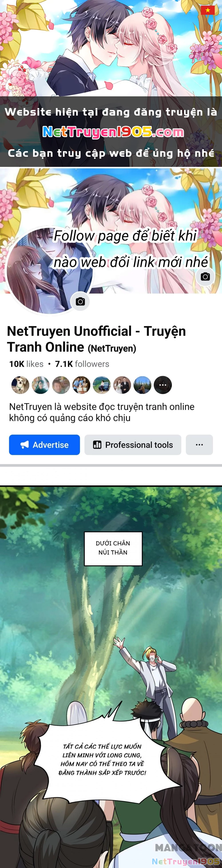Click the Advertise button
The height and width of the screenshot is (868, 222).
(x=44, y=445)
